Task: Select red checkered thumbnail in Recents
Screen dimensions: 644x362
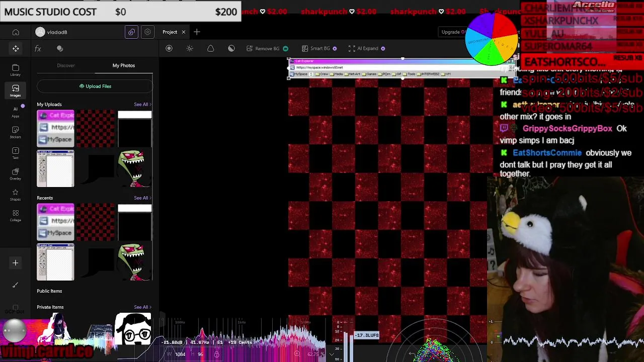Action: pos(96,222)
